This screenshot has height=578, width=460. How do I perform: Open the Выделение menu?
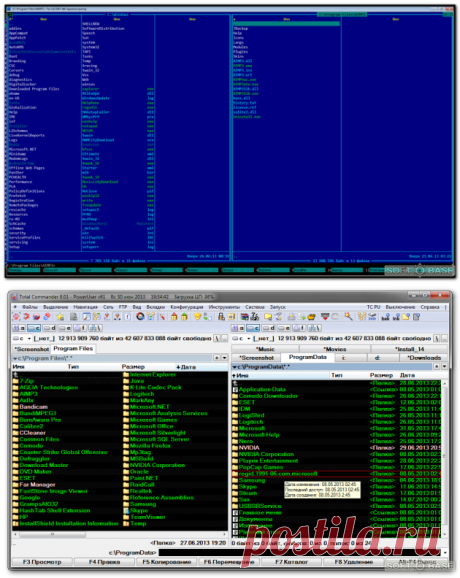point(56,307)
